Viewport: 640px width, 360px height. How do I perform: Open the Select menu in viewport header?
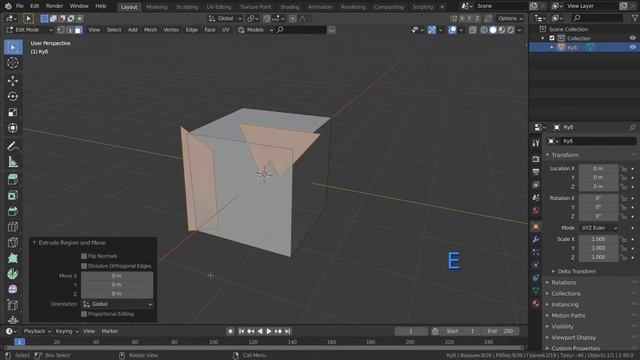coord(114,30)
